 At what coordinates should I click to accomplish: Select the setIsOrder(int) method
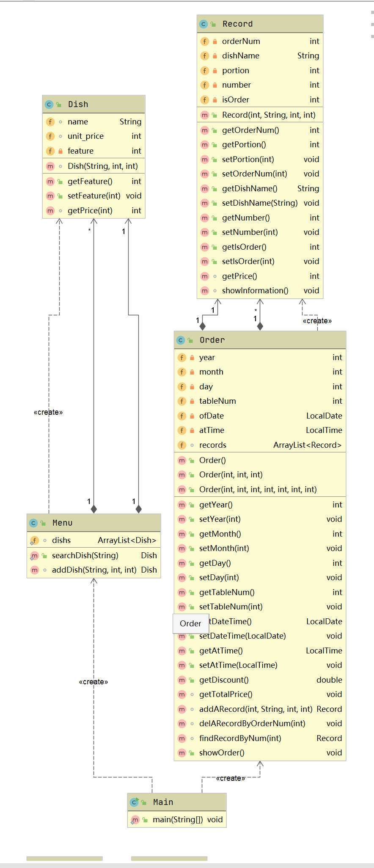(x=260, y=262)
